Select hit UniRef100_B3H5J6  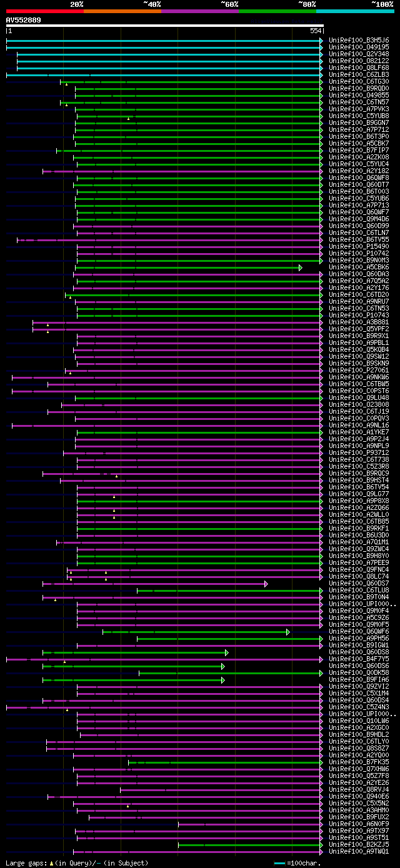359,41
